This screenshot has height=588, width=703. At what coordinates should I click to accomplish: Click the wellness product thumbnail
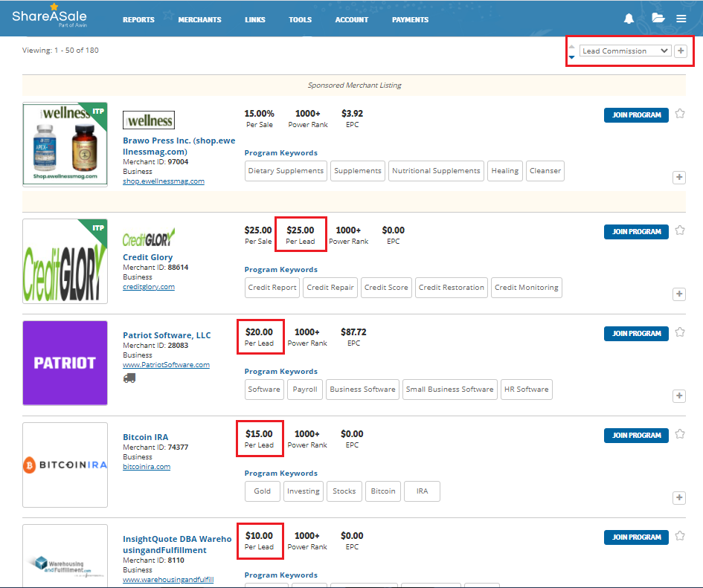tap(65, 144)
